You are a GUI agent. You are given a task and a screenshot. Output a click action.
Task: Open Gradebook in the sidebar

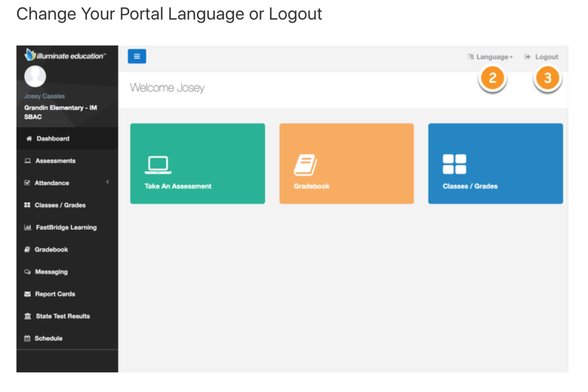point(67,249)
